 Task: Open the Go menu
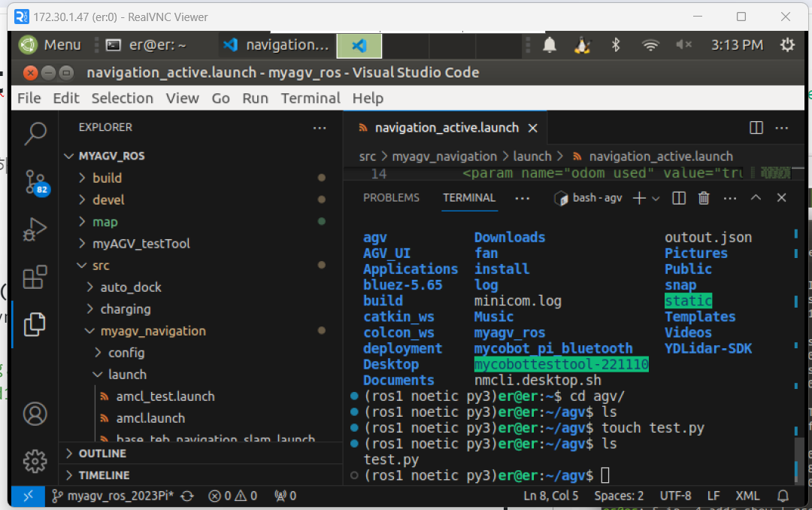coord(220,98)
